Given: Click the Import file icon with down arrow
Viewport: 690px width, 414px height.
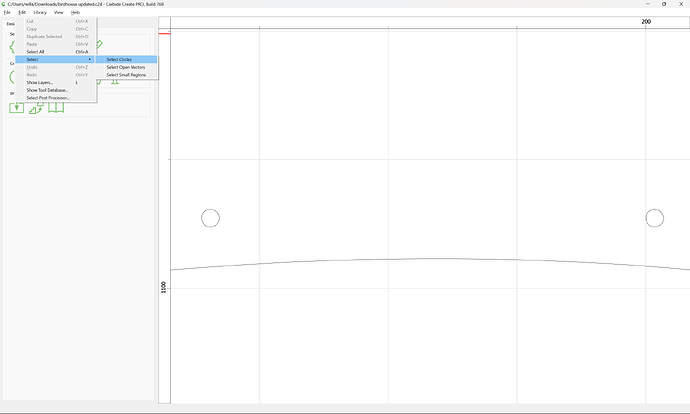Looking at the screenshot, I should (17, 107).
